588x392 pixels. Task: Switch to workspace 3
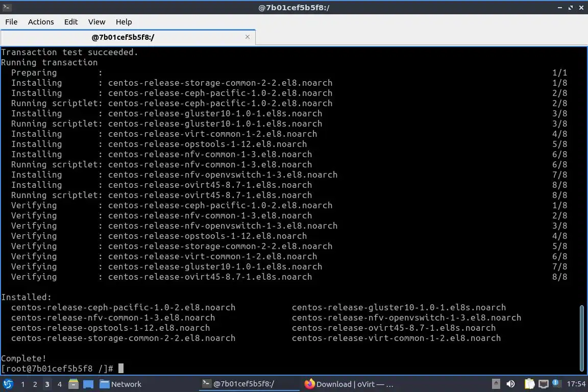[47, 384]
